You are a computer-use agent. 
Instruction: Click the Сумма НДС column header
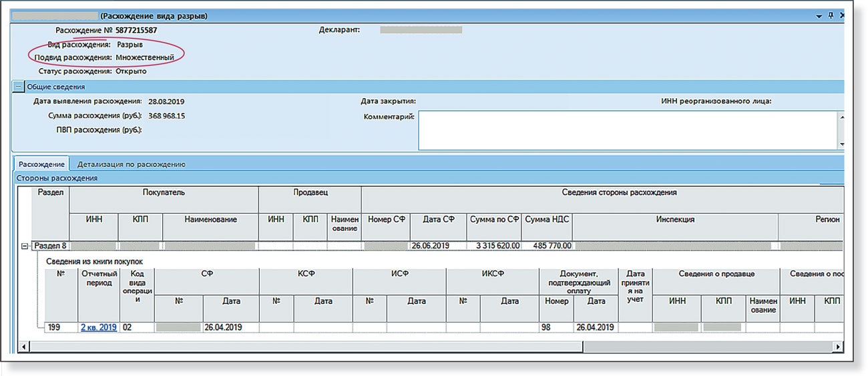547,219
